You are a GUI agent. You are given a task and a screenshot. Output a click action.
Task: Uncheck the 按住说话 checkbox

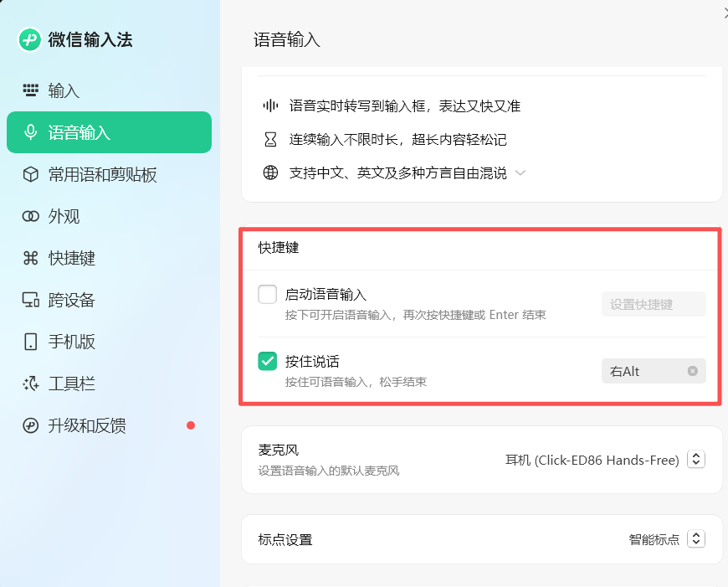click(268, 361)
